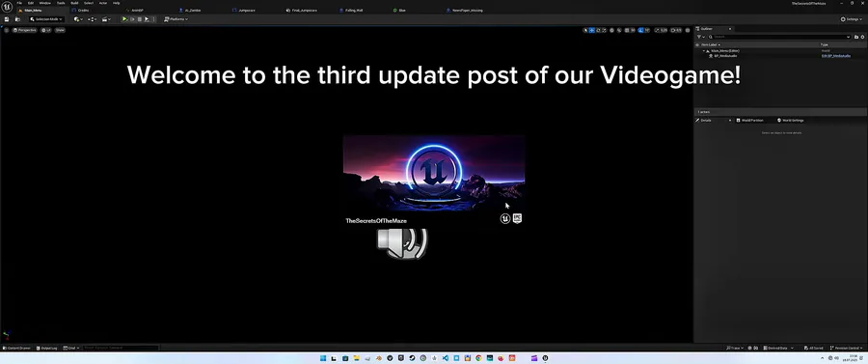Click the viewport Show button

coord(60,30)
